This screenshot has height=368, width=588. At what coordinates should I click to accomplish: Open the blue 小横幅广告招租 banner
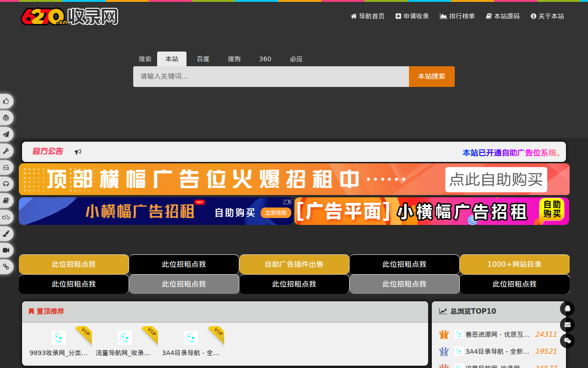[x=156, y=211]
